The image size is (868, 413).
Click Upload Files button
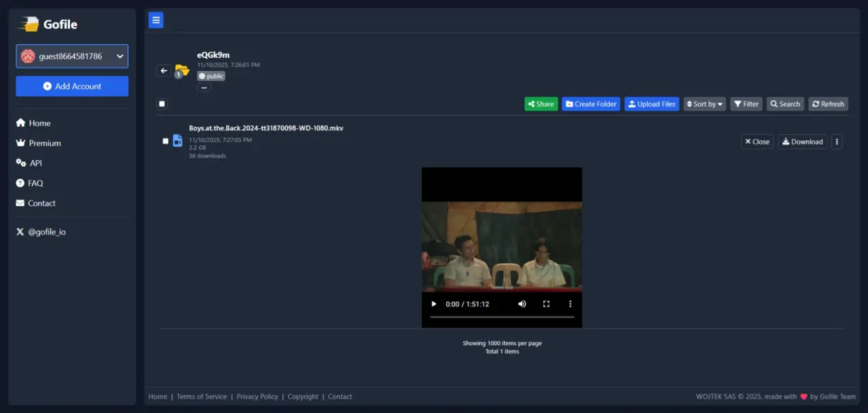652,104
